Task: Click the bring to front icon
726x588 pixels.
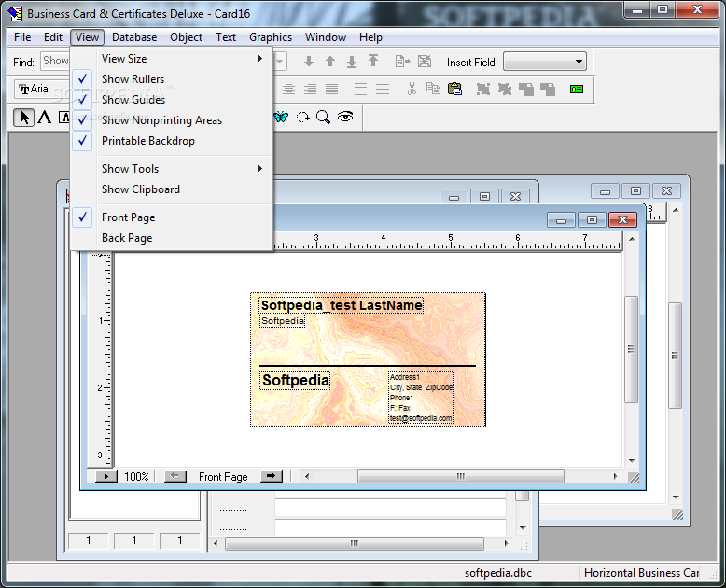Action: click(x=526, y=89)
